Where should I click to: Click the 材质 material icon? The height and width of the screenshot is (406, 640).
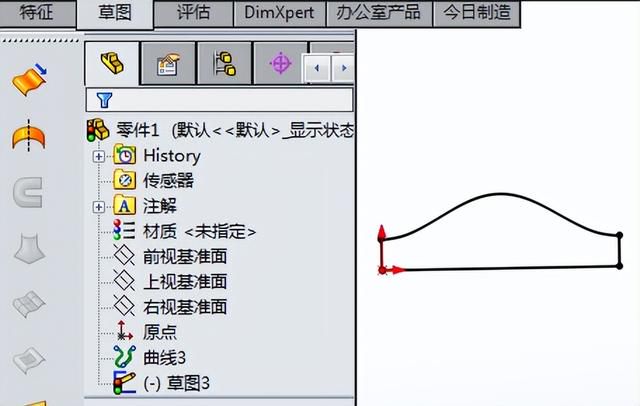[124, 230]
